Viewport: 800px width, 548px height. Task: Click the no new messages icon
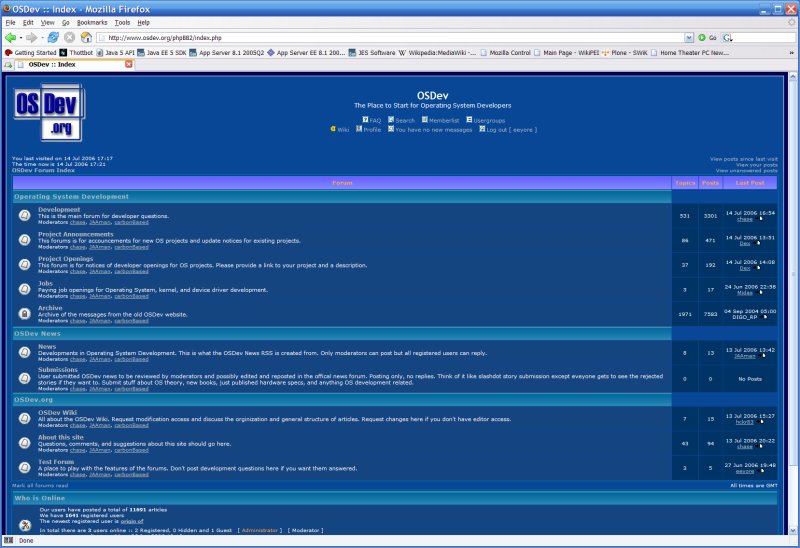tap(391, 129)
